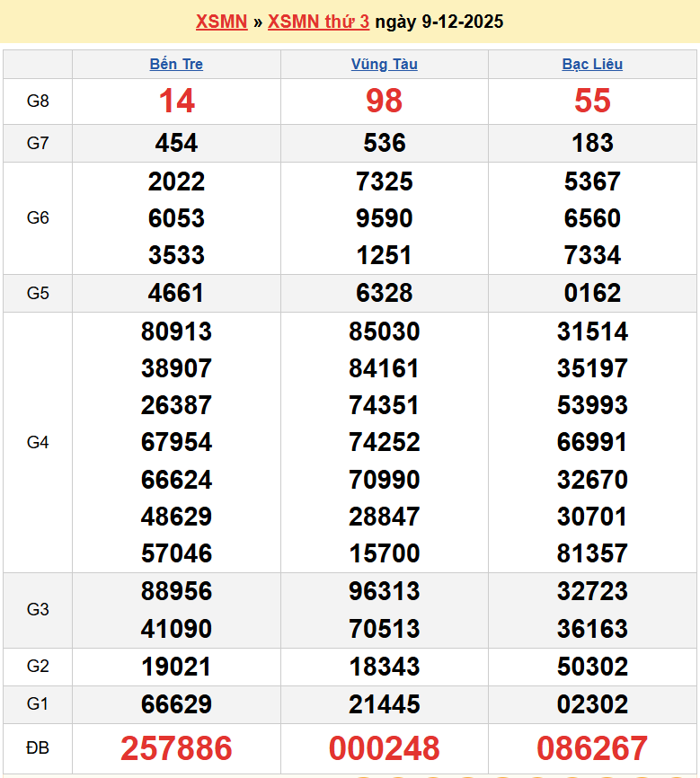This screenshot has height=778, width=700.
Task: Select the G5 number 6328
Action: (x=384, y=293)
